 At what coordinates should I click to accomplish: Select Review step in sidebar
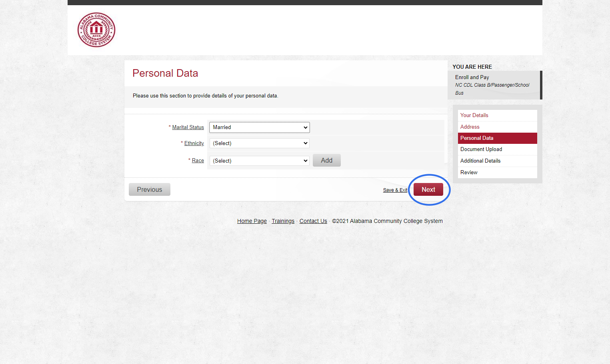[498, 173]
